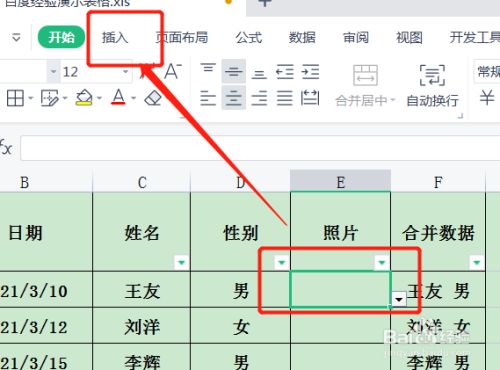Click the eraser clear formatting icon

pos(153,98)
